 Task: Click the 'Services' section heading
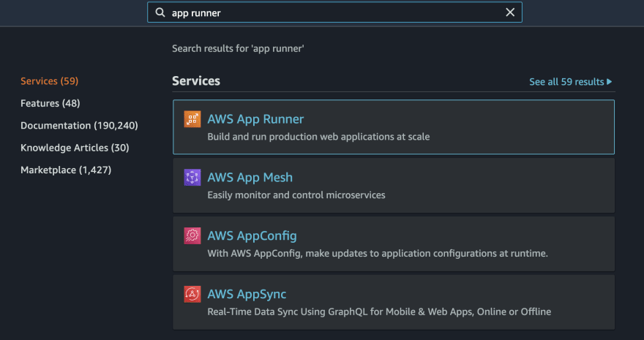click(196, 81)
